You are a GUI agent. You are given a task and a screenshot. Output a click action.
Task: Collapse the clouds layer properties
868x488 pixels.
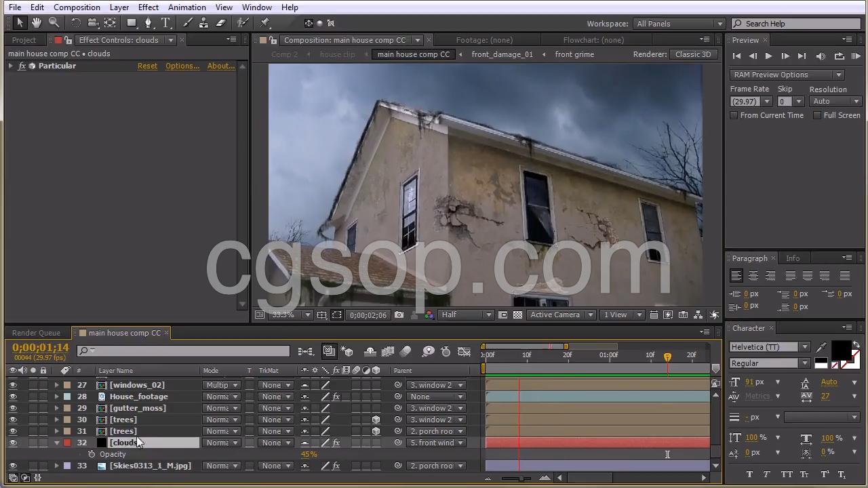57,443
